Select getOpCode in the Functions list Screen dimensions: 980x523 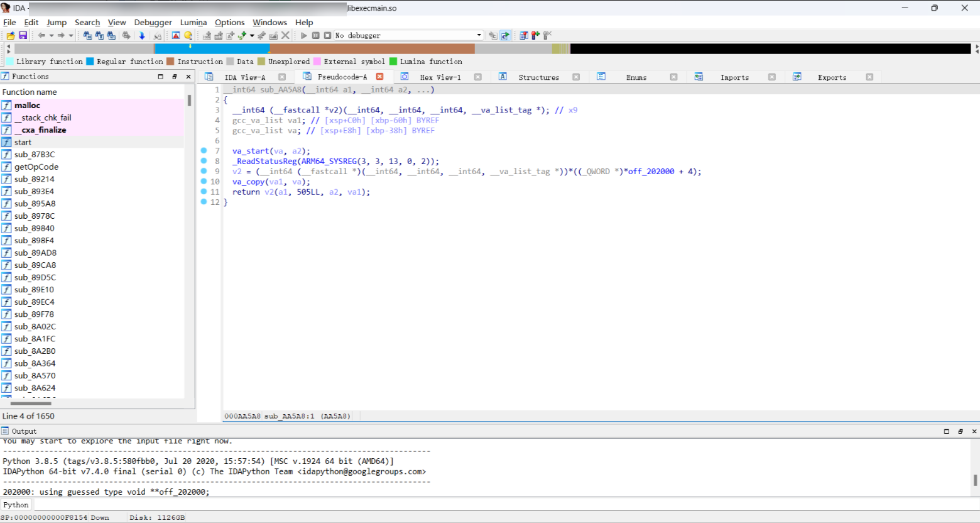pyautogui.click(x=92, y=167)
